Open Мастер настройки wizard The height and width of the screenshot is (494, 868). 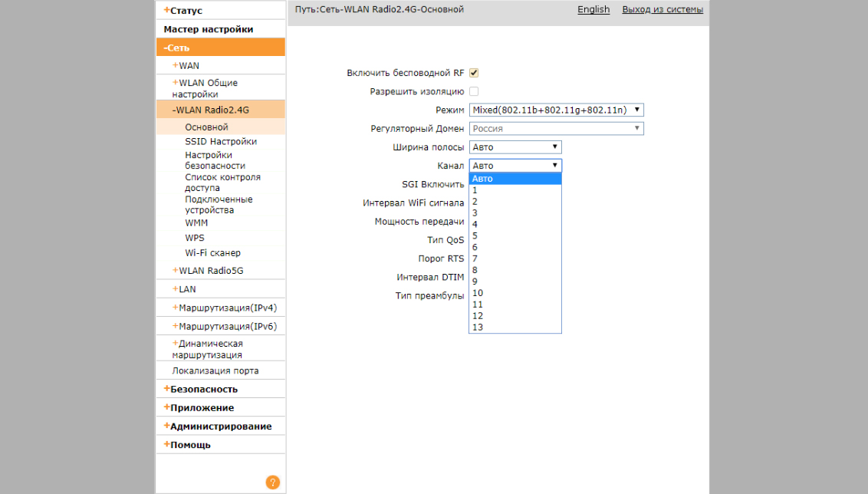click(x=208, y=29)
